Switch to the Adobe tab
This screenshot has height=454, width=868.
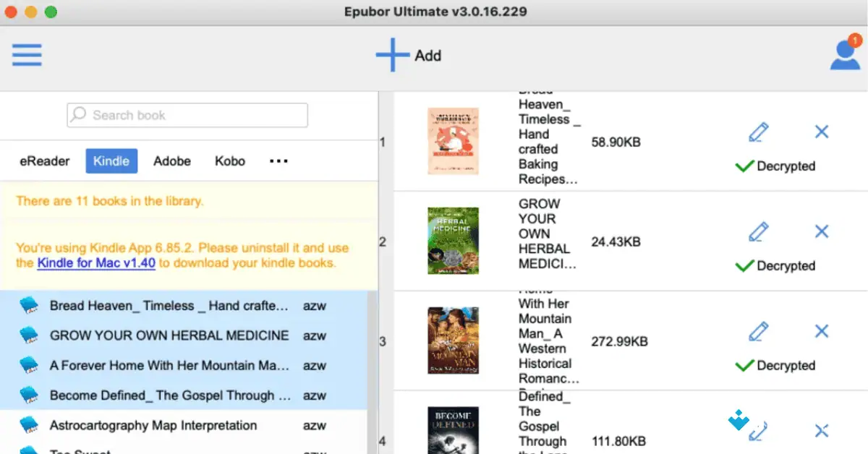pos(171,160)
